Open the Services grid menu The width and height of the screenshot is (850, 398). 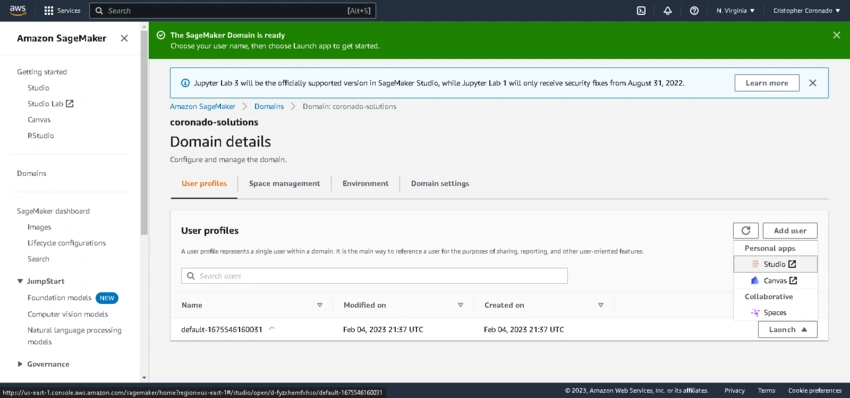[x=62, y=10]
